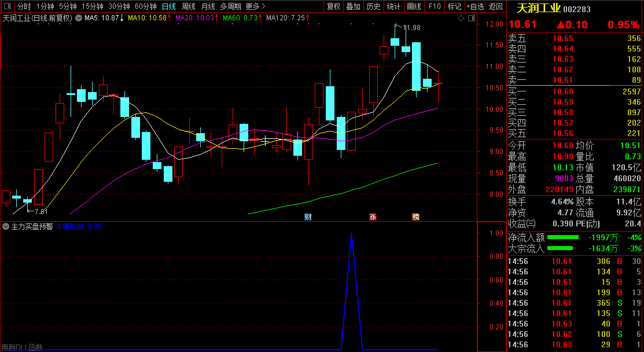Toggle the 标记 mark option

pyautogui.click(x=454, y=6)
